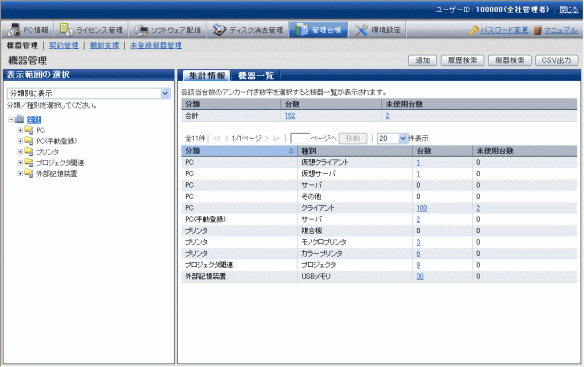
Task: Open the 棚卸支援 submenu link
Action: point(104,45)
